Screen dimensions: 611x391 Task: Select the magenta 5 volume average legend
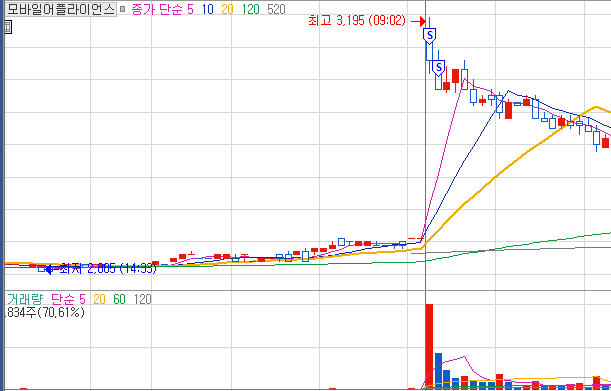(82, 299)
